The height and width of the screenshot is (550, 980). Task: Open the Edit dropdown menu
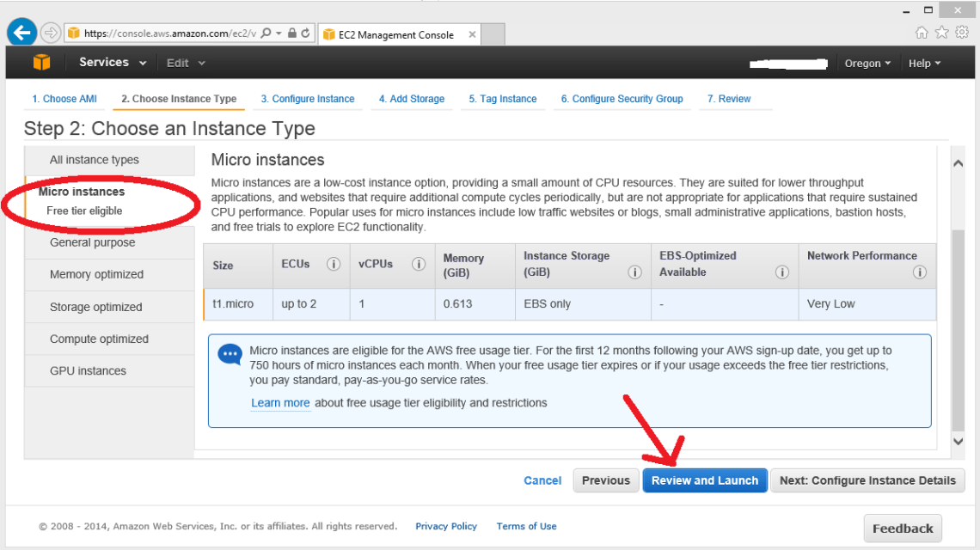click(x=186, y=63)
